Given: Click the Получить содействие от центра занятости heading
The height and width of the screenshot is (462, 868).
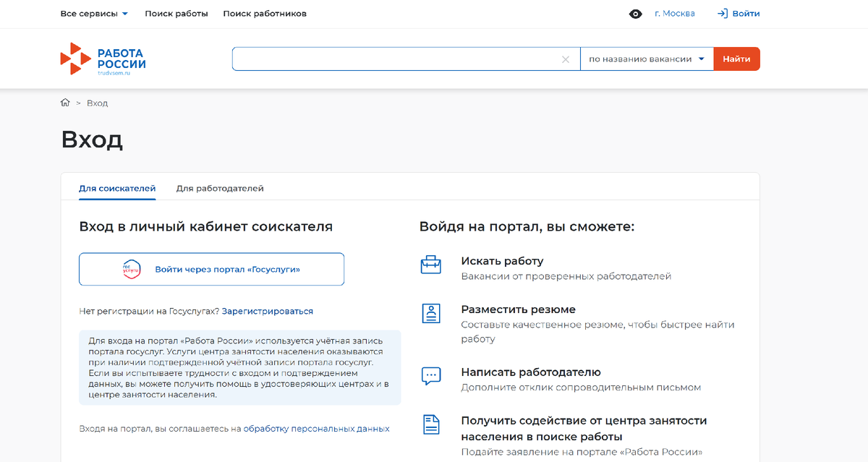Looking at the screenshot, I should pos(584,429).
